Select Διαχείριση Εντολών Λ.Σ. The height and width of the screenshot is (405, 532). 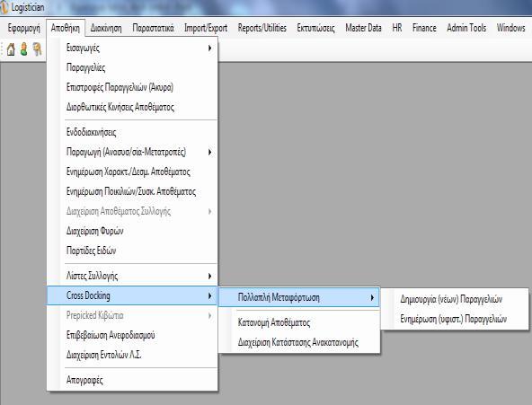(x=132, y=355)
